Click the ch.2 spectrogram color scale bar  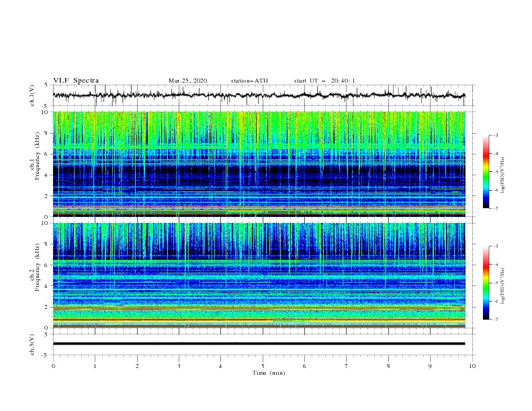(486, 283)
